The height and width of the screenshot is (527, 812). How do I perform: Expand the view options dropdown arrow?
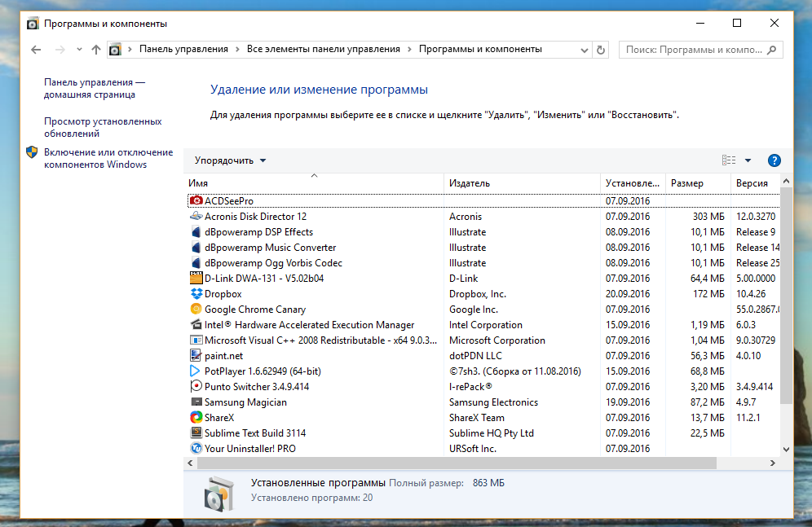tap(748, 160)
